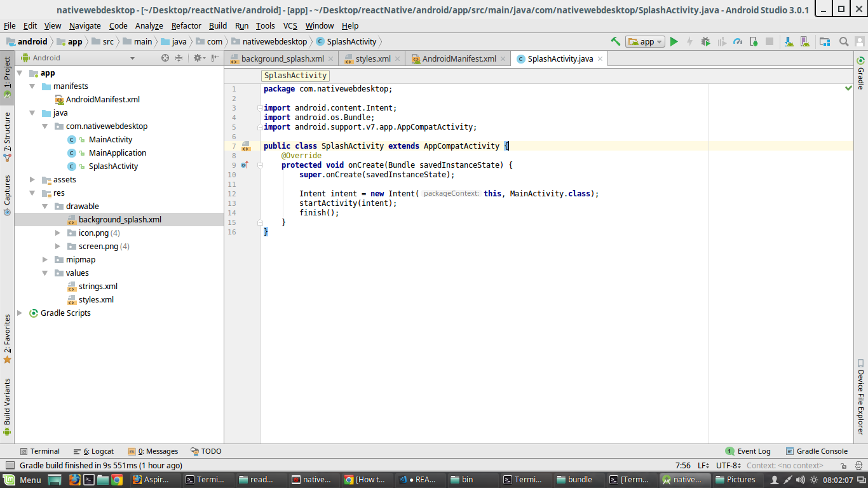868x488 pixels.
Task: Close the styles.xml editor tab
Action: (399, 58)
